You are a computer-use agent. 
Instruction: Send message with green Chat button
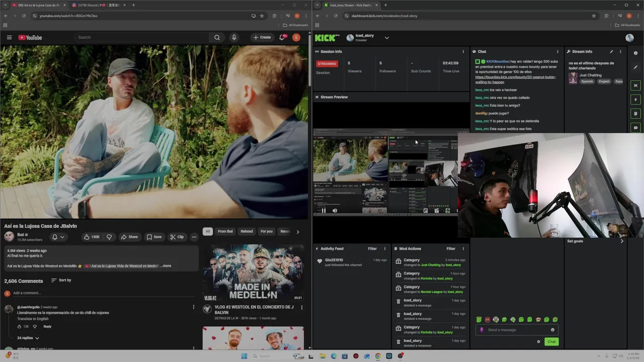click(x=551, y=341)
